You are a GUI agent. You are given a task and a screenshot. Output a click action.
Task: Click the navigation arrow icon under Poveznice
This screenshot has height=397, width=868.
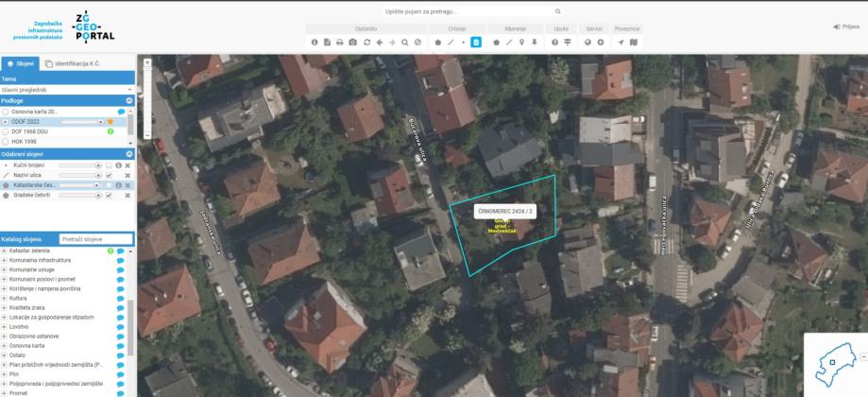point(621,43)
